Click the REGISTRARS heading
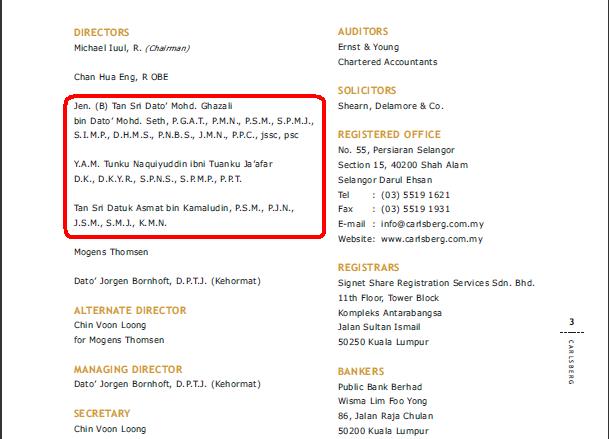This screenshot has width=609, height=439. 368,268
